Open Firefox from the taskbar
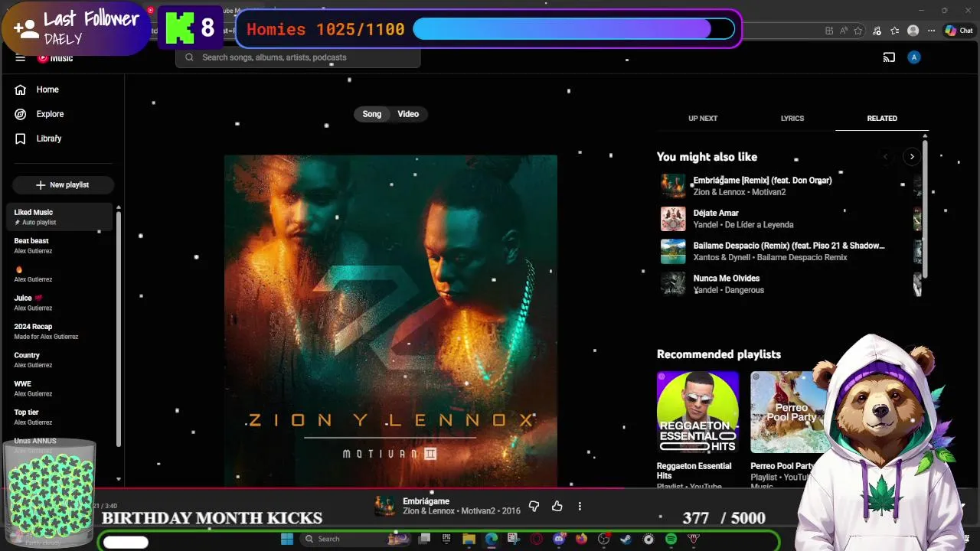This screenshot has height=551, width=980. pyautogui.click(x=581, y=539)
